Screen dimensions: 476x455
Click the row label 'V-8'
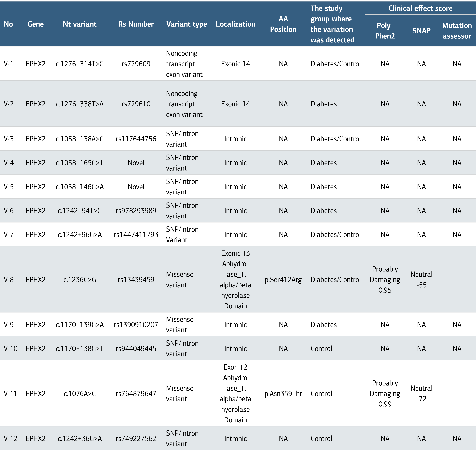(x=9, y=279)
